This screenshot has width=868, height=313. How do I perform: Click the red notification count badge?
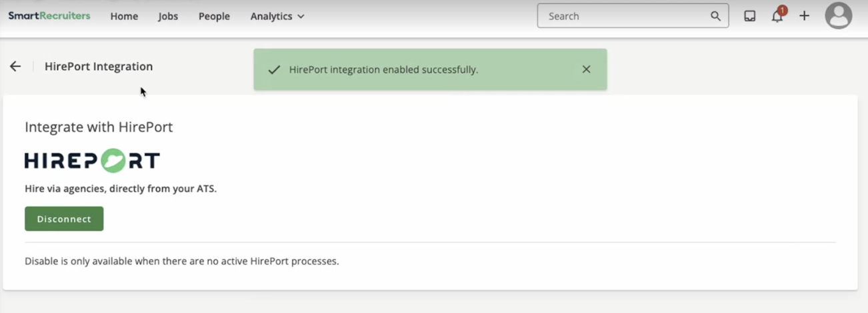click(x=783, y=11)
